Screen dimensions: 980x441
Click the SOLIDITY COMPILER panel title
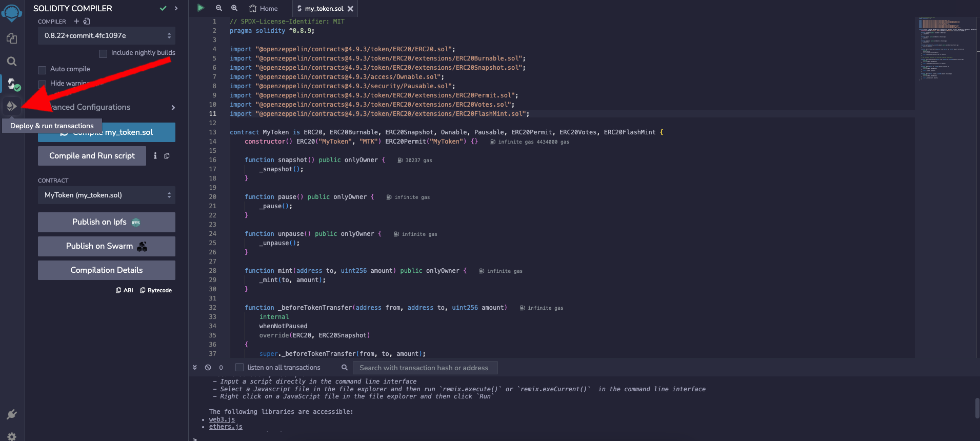pos(73,8)
